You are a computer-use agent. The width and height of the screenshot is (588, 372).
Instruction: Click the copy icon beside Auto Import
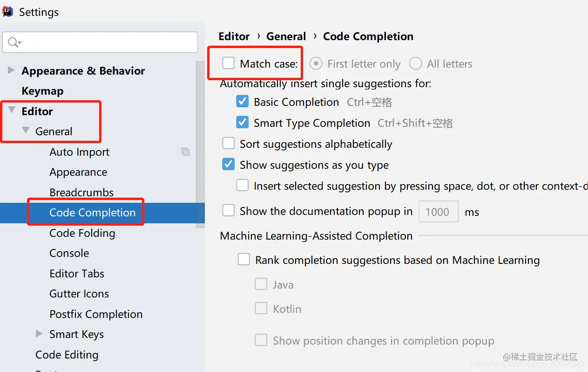pyautogui.click(x=185, y=152)
